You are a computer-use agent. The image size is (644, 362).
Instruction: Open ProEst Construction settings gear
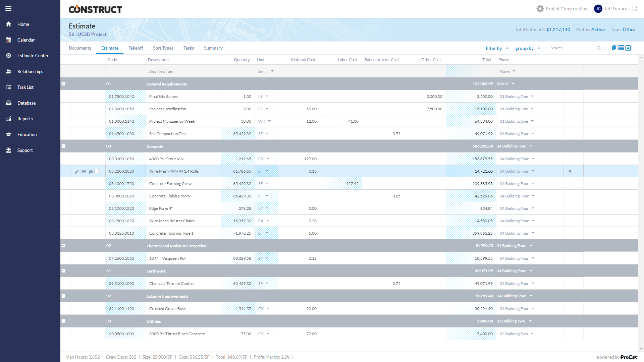coord(540,9)
